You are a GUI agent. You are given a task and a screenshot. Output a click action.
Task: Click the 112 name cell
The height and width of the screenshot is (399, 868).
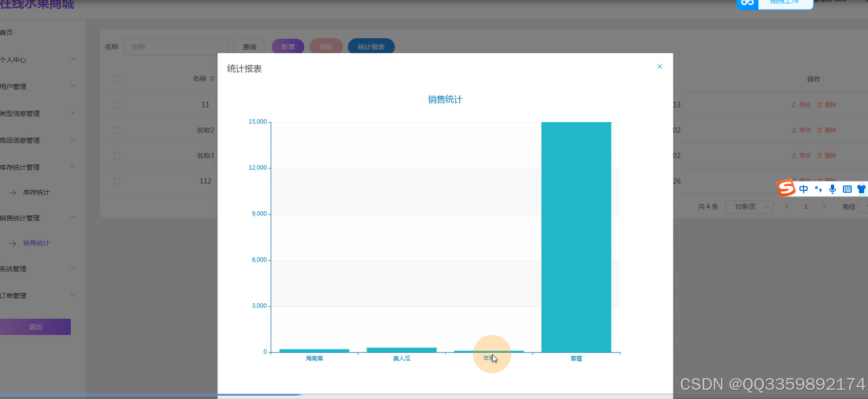coord(206,181)
